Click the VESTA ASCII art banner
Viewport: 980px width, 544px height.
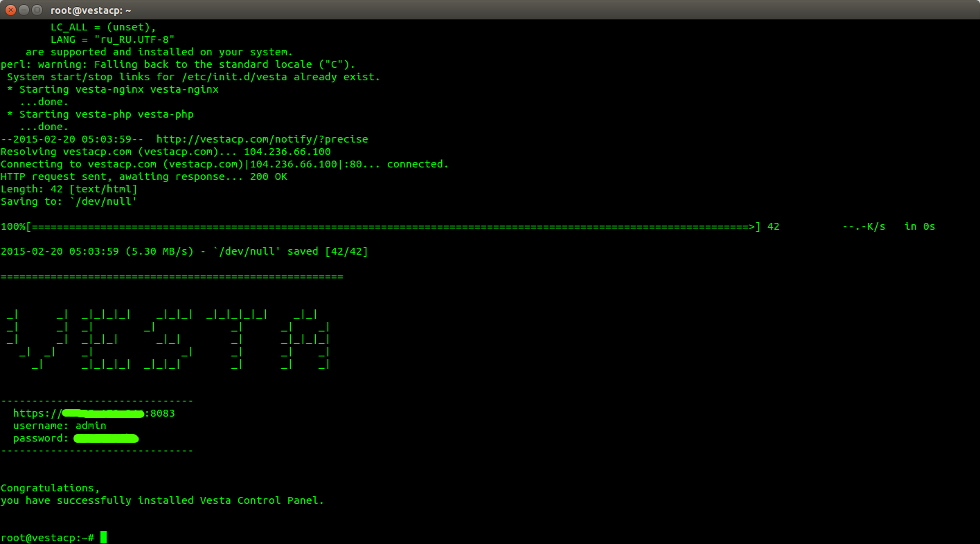168,339
